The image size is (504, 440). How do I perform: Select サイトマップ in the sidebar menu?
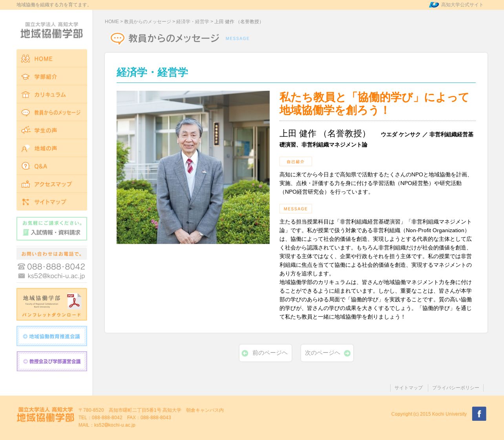[x=52, y=202]
